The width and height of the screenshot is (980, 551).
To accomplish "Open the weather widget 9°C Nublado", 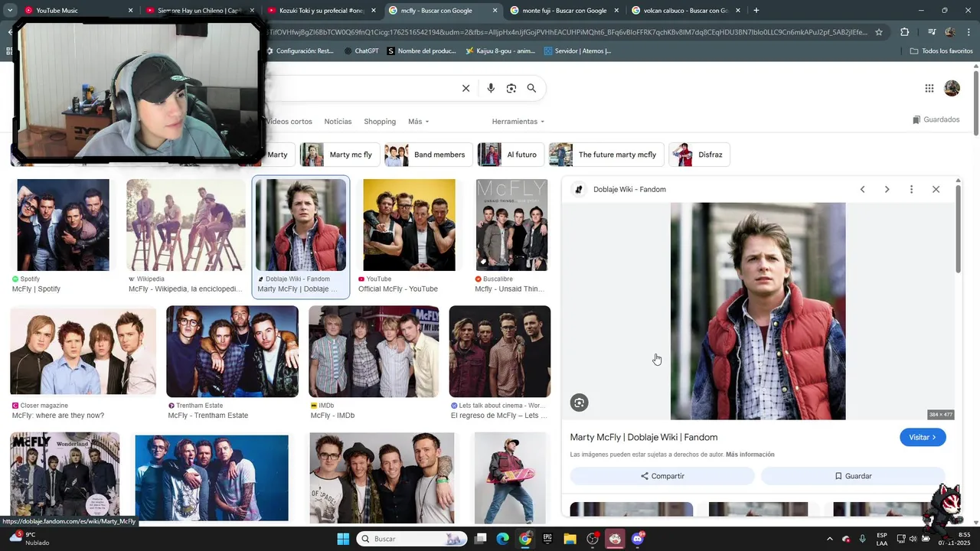I will pyautogui.click(x=29, y=539).
